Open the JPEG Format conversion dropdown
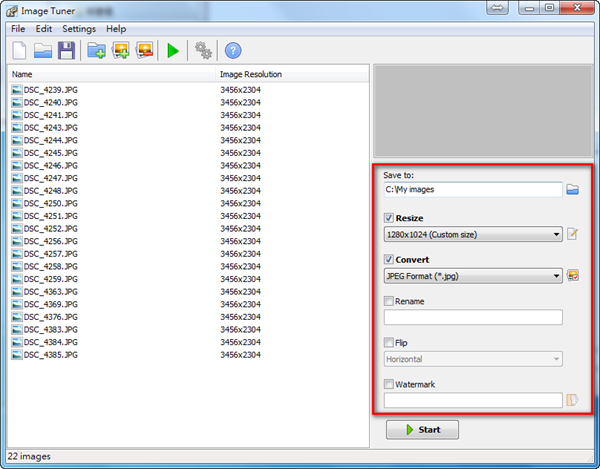 [473, 276]
